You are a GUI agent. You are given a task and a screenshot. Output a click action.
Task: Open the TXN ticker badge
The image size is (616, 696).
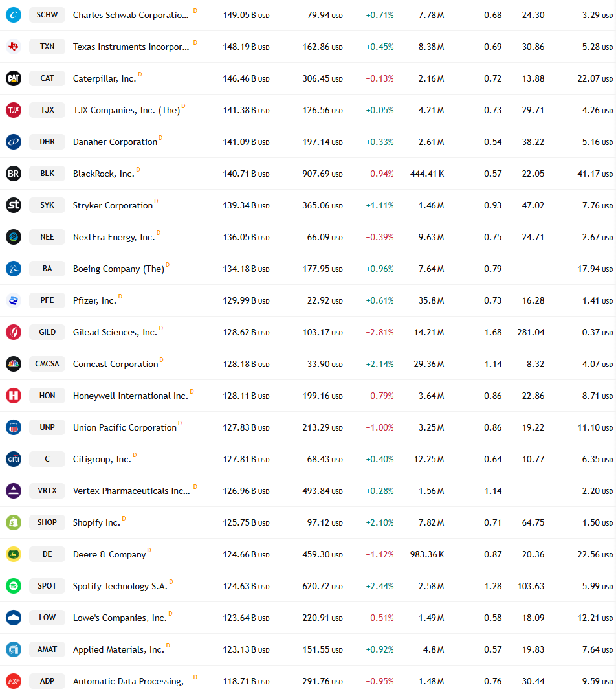coord(47,47)
